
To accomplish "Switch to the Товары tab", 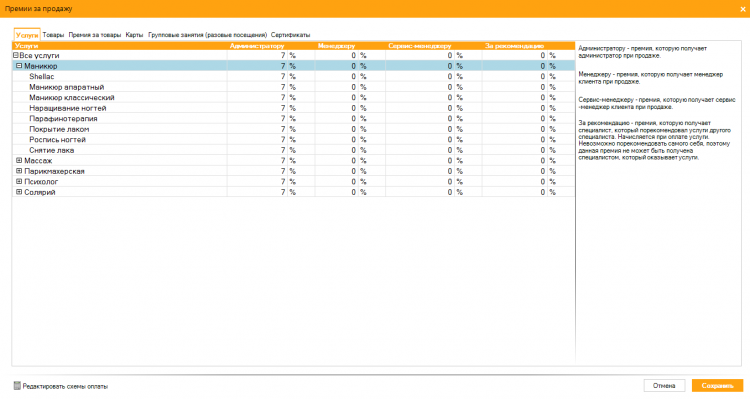I will [x=53, y=35].
